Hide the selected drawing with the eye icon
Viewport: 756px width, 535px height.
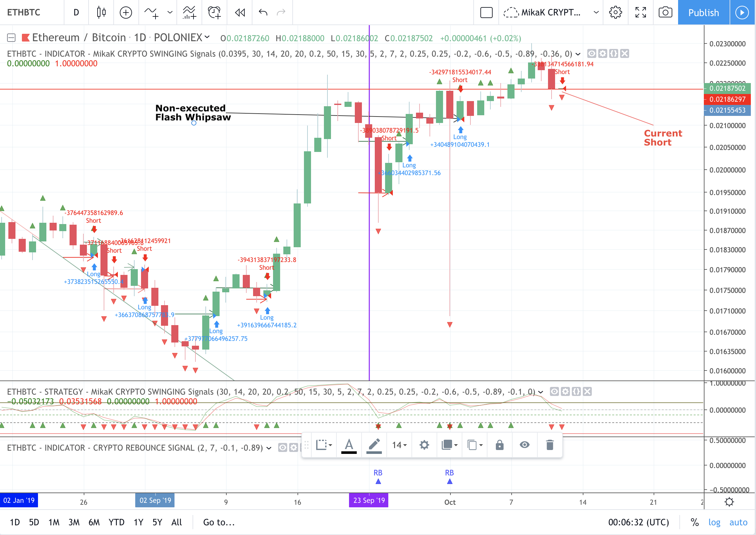(x=524, y=445)
